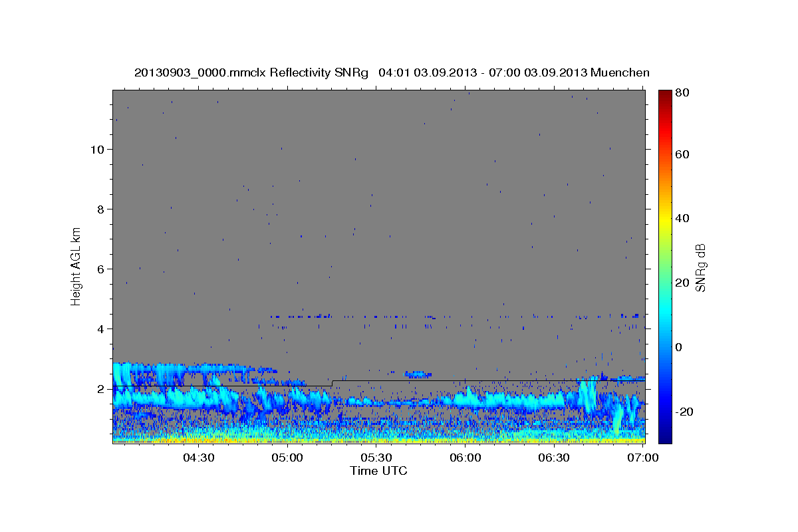Click the height tick label 10
798x532 pixels.
click(96, 149)
